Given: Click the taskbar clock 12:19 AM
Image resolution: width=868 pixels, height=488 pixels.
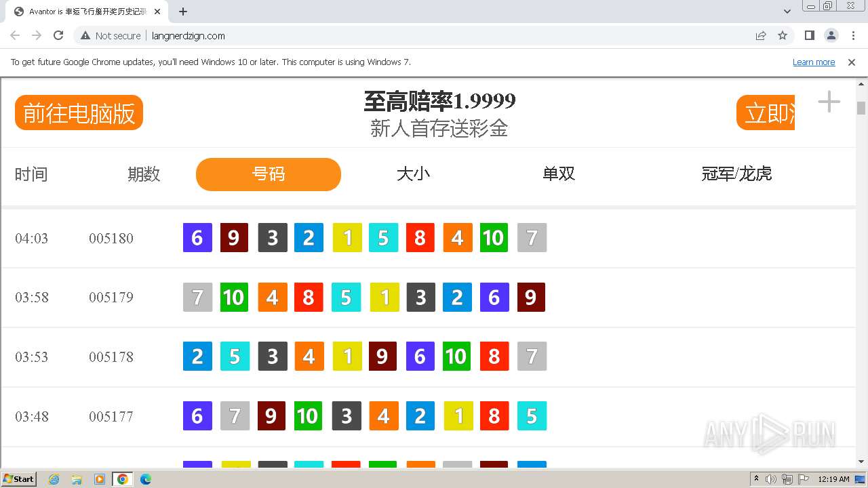Looking at the screenshot, I should pyautogui.click(x=834, y=479).
